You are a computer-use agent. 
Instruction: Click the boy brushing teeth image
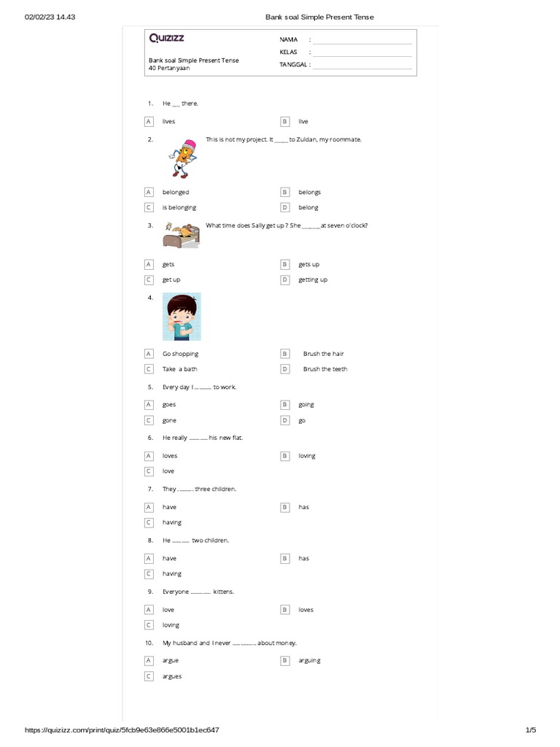[x=182, y=317]
